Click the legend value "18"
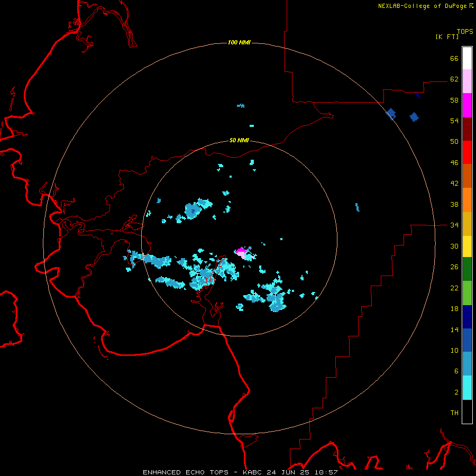The width and height of the screenshot is (476, 476). 454,309
